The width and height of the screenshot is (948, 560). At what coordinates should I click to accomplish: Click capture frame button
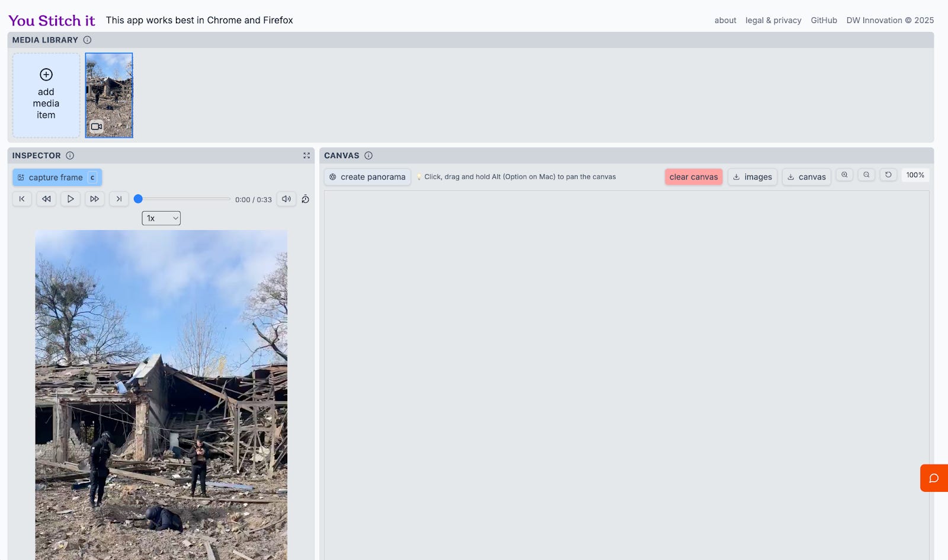pyautogui.click(x=57, y=177)
